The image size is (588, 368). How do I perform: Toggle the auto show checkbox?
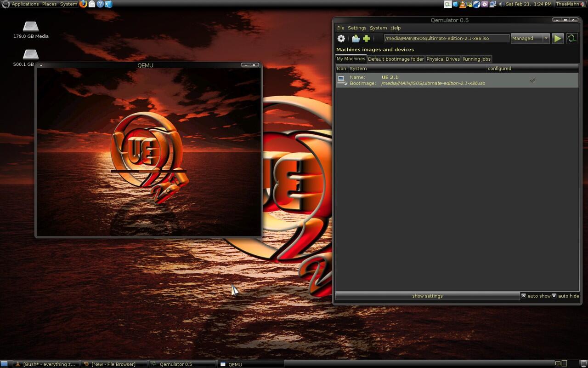click(523, 296)
